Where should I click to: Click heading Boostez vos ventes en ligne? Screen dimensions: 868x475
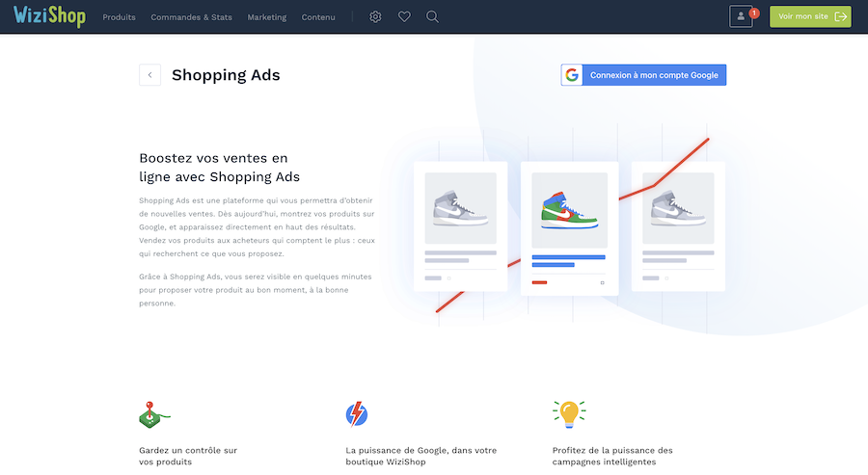[219, 168]
